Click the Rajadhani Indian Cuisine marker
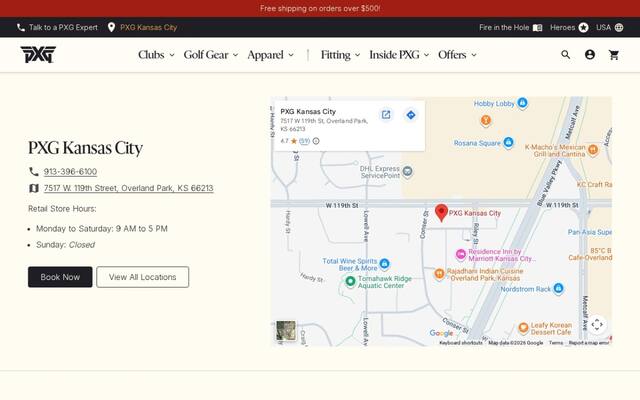Screen dimensions: 640x400 [439, 274]
